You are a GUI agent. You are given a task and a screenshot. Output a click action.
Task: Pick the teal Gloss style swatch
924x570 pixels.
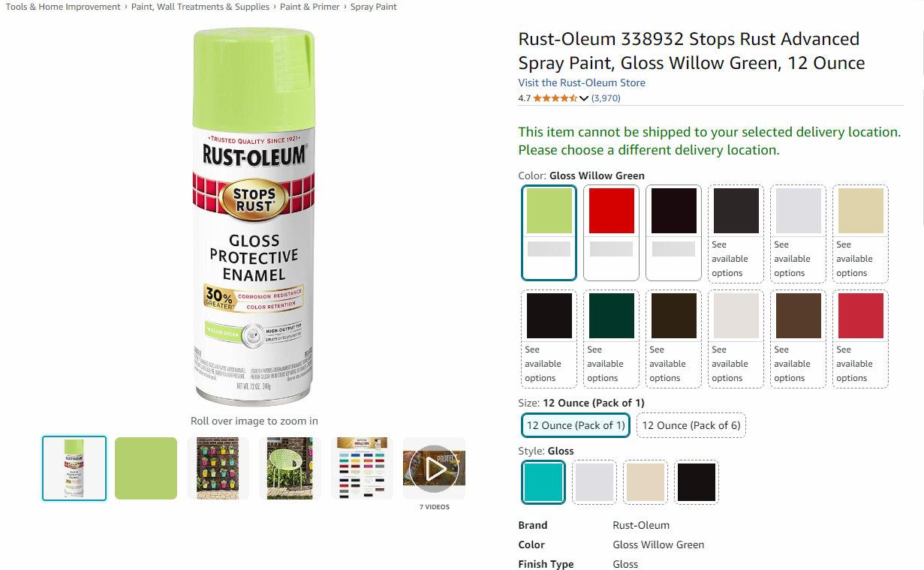pyautogui.click(x=543, y=482)
